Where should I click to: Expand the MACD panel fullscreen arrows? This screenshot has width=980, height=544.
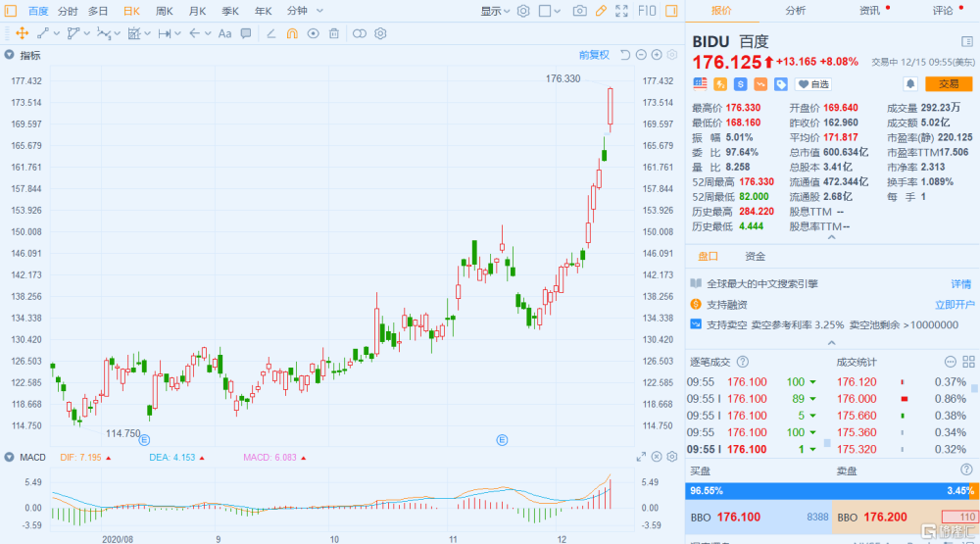[641, 457]
